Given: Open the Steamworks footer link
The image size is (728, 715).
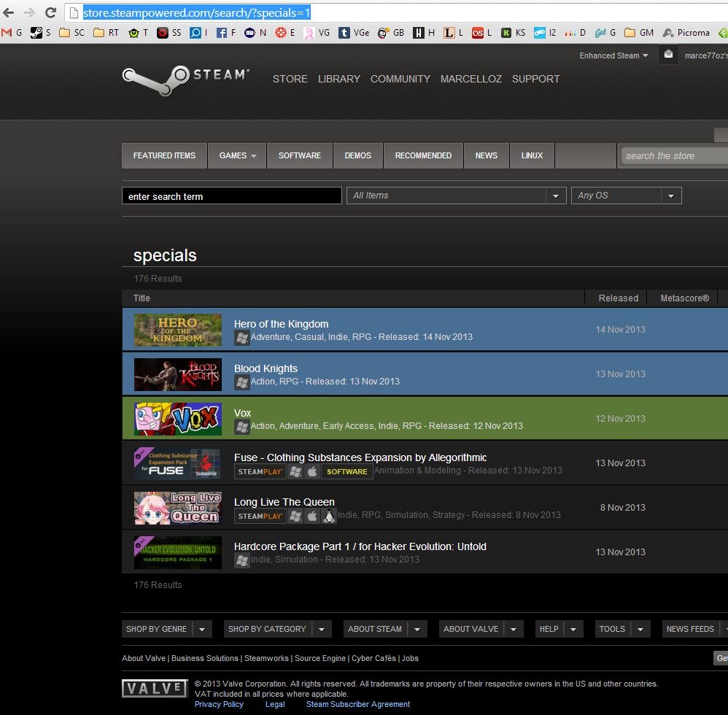Looking at the screenshot, I should point(266,658).
